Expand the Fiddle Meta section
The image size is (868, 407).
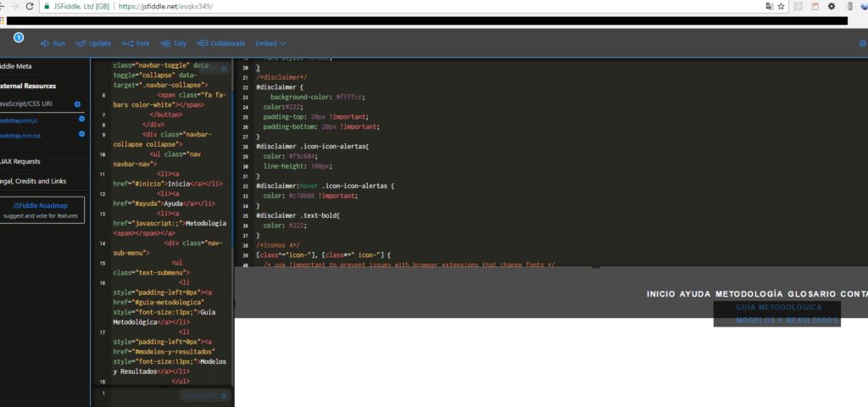(x=27, y=65)
